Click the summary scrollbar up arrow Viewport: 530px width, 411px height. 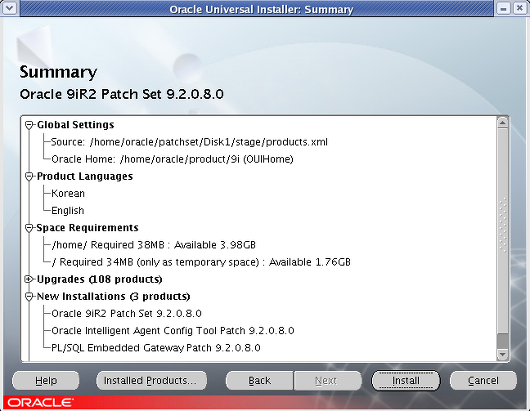pos(503,122)
